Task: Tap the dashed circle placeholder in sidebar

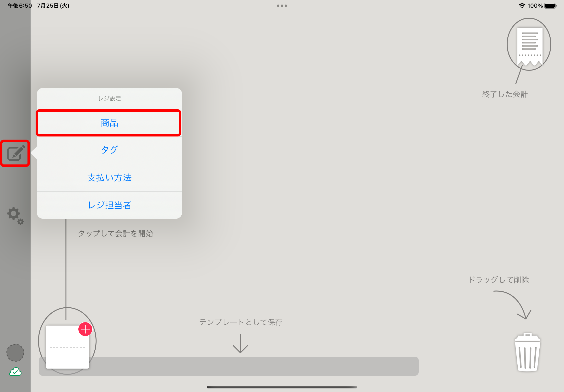Action: (15, 353)
